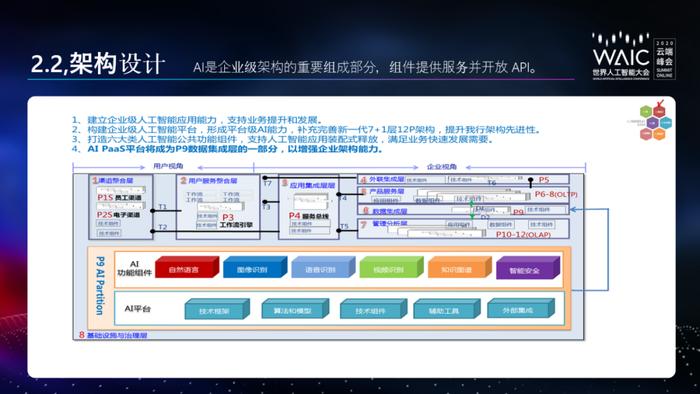Click the teal 技术组件 block in AI平台
Screen dimensions: 700x394
click(x=373, y=309)
